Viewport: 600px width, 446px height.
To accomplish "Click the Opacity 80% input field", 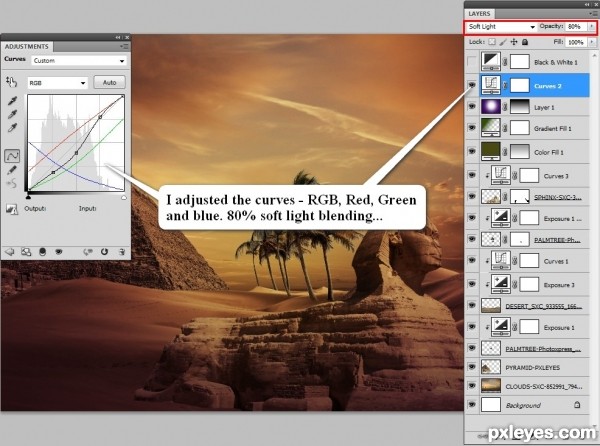I will point(576,27).
